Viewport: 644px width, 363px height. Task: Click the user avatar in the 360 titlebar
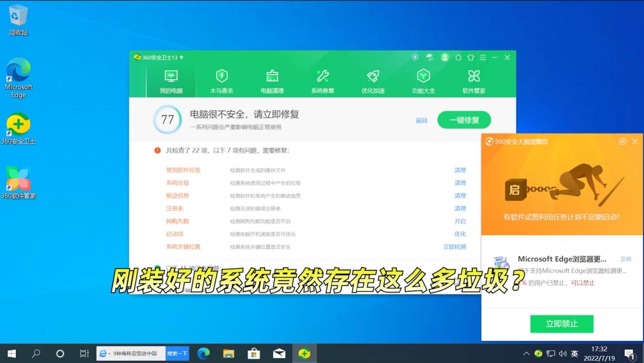[x=444, y=57]
